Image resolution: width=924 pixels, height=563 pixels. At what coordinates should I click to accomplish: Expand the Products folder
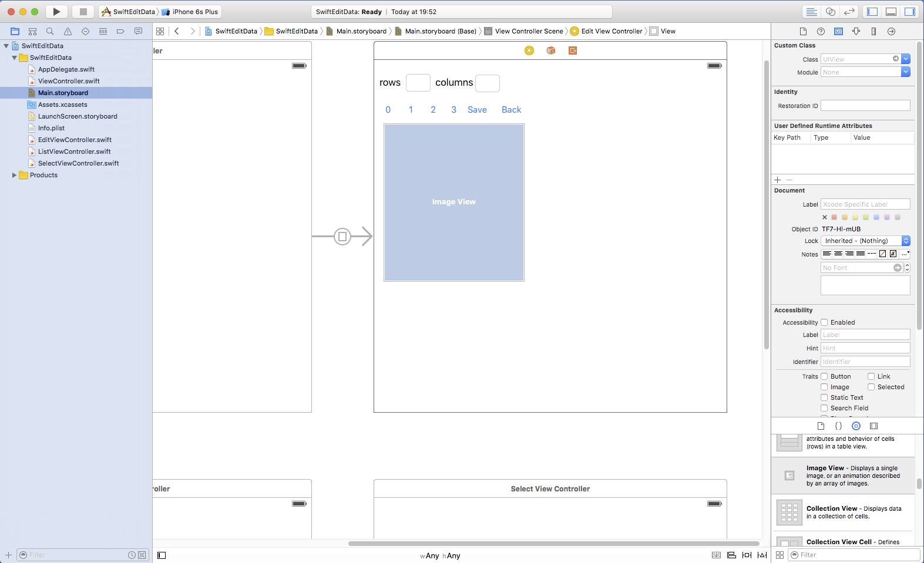click(x=14, y=175)
